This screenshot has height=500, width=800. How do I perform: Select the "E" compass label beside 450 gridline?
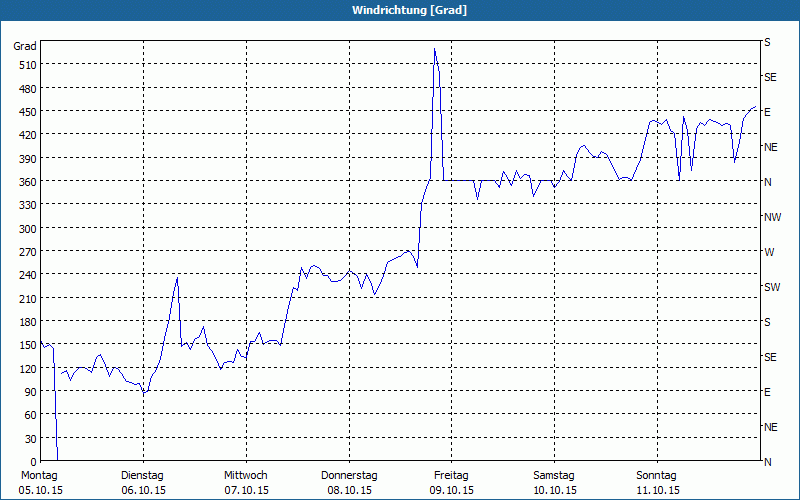767,112
